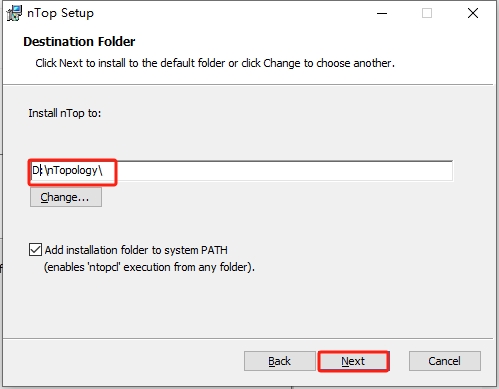Click the 'enables ntopcl execution' note text

(149, 267)
